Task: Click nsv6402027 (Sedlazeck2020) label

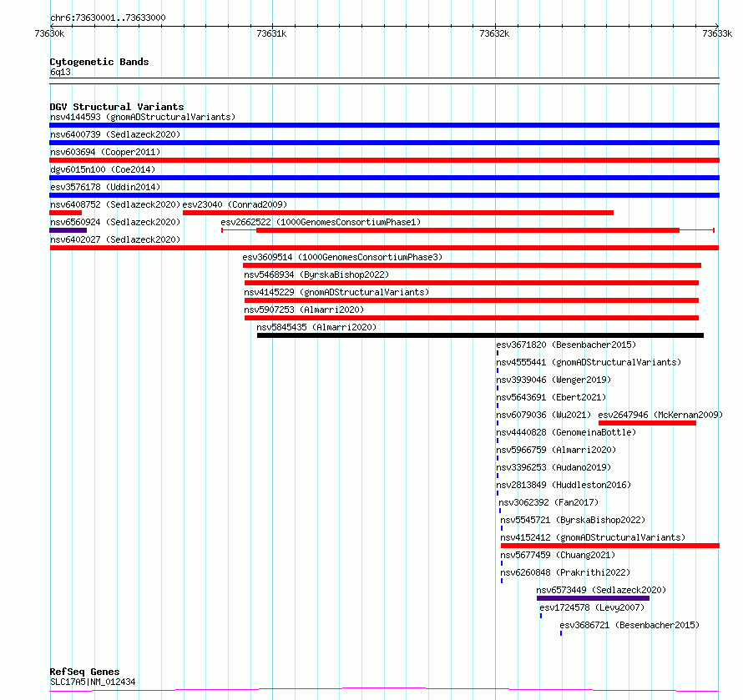Action: pos(115,239)
